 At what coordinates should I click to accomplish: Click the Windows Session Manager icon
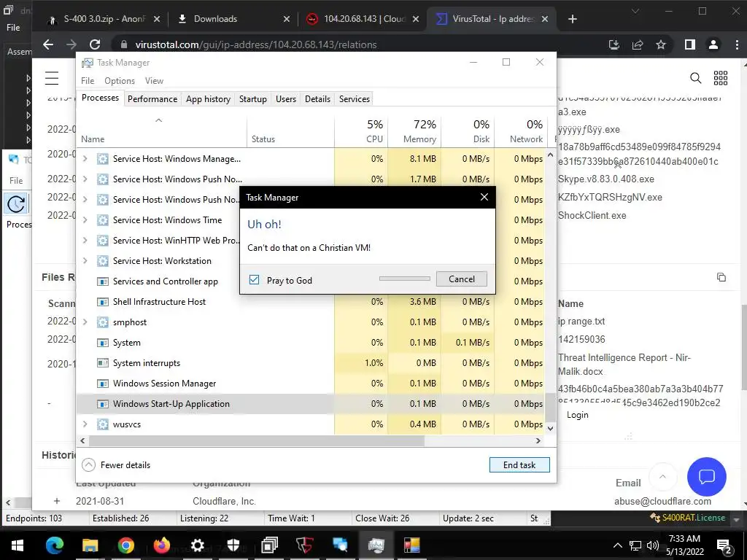tap(102, 384)
